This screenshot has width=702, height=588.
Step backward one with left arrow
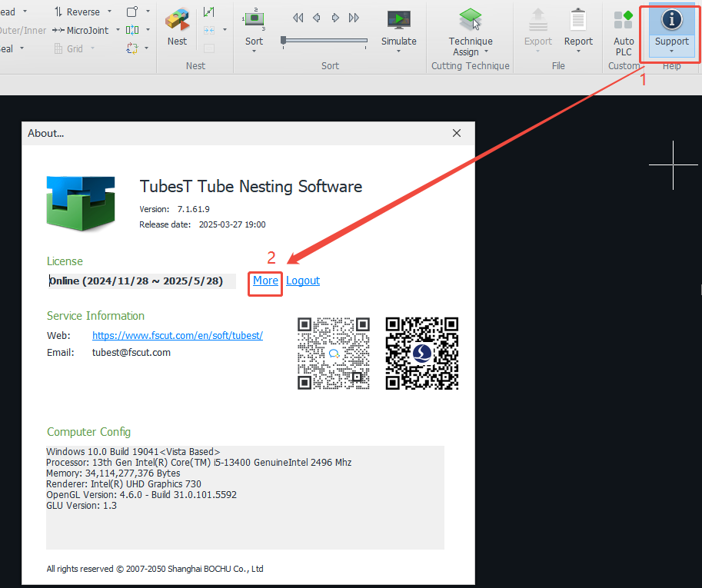click(317, 18)
